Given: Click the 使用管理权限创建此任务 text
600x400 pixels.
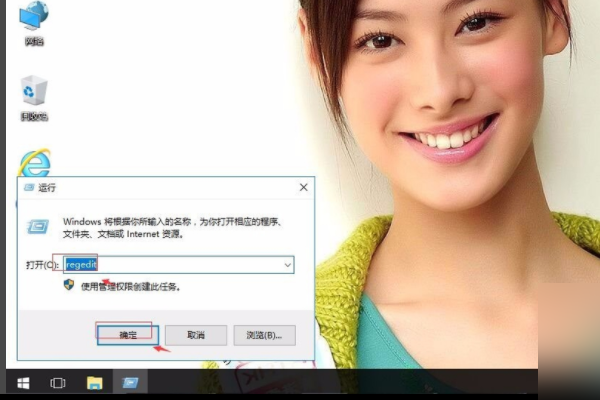Looking at the screenshot, I should point(130,287).
